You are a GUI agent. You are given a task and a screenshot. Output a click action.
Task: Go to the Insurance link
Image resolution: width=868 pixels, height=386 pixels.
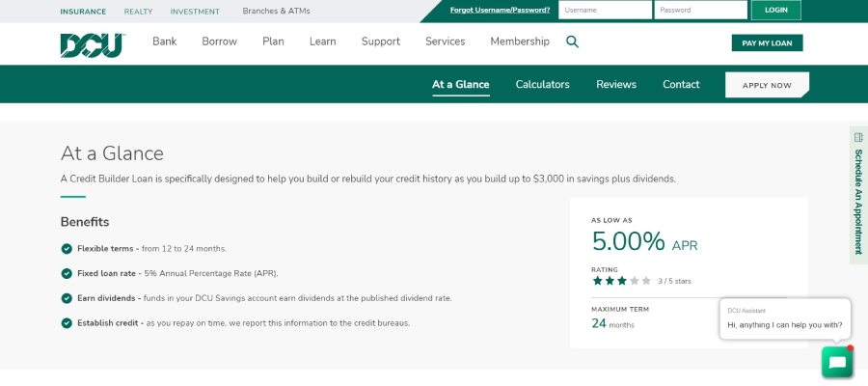click(x=83, y=12)
